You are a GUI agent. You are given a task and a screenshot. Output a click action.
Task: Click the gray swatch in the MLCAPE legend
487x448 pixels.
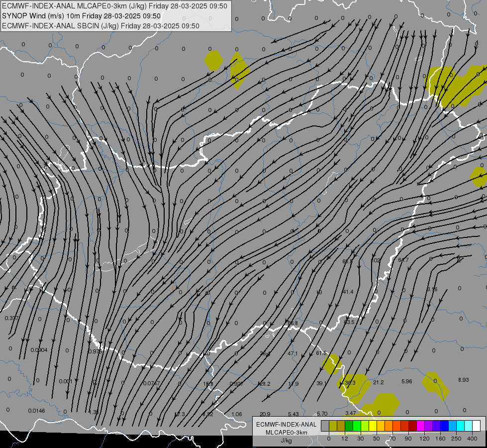[325, 426]
